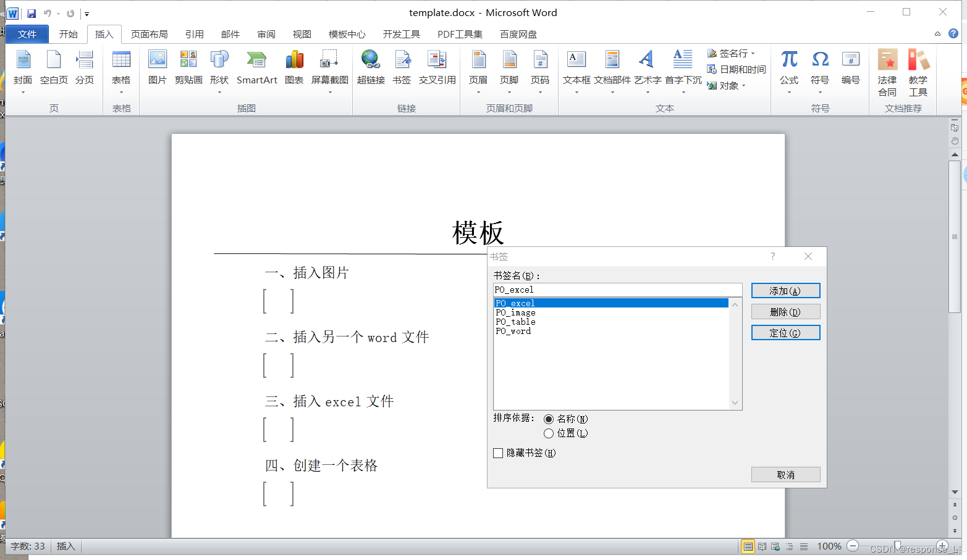Insert WordArt (艺术字)
The height and width of the screenshot is (560, 967).
[x=648, y=71]
